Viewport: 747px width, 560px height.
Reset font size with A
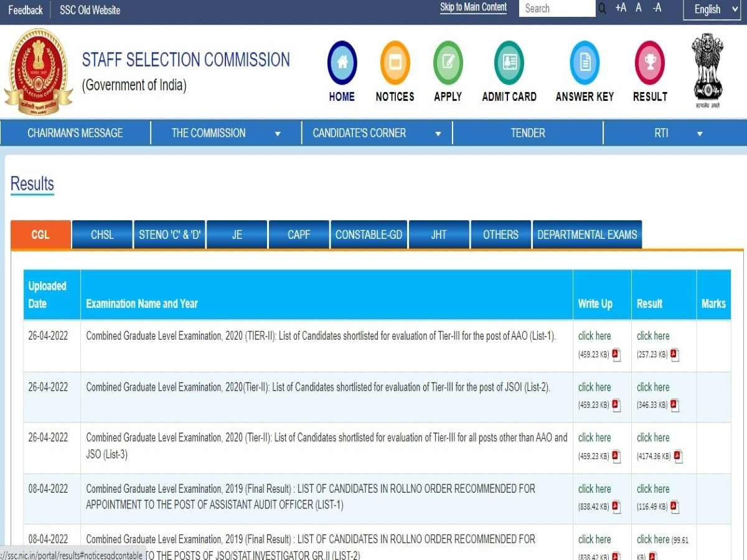[639, 8]
